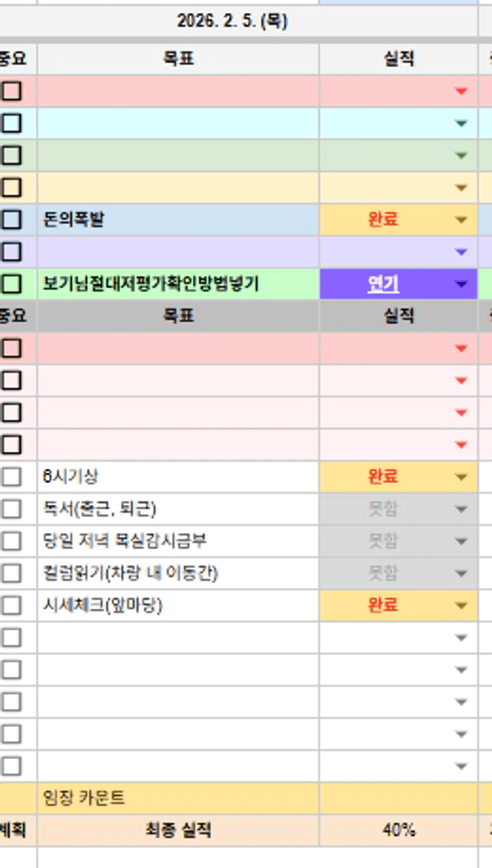
Task: Mark the 독서(출근, 퇴근) checkbox
Action: 12,509
